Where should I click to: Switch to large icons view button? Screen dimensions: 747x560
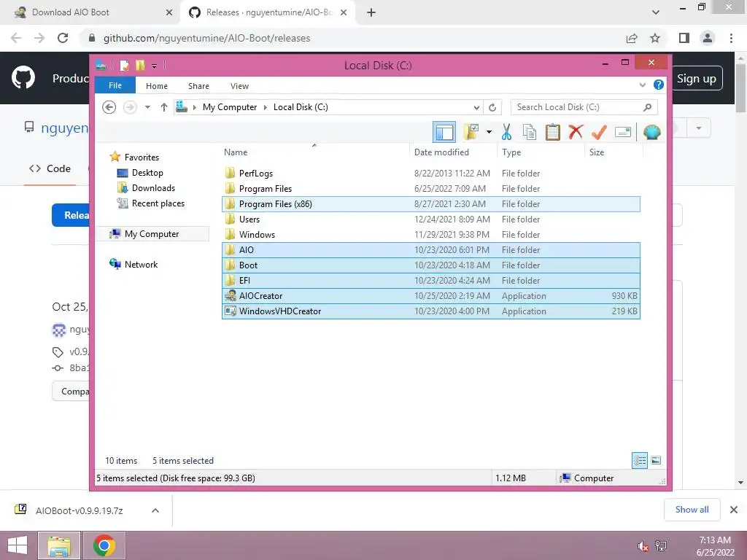click(656, 460)
